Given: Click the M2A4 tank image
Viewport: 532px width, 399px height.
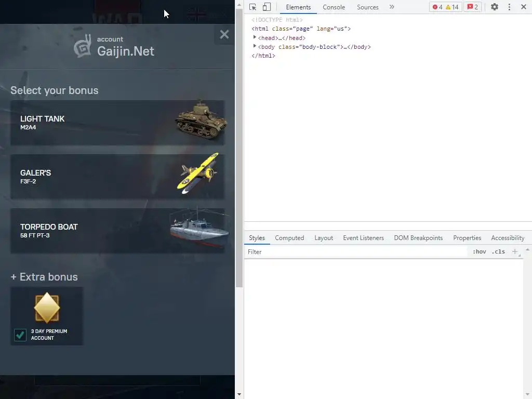Looking at the screenshot, I should [200, 119].
